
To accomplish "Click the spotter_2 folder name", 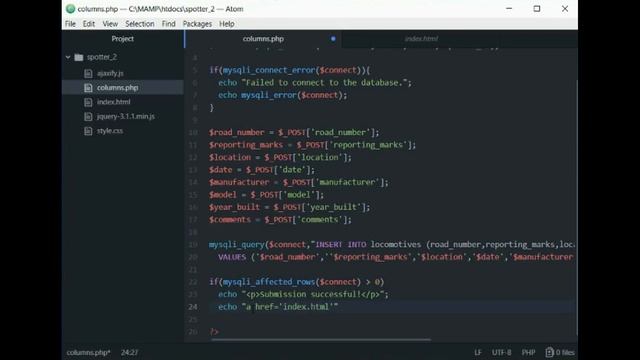I will [102, 57].
